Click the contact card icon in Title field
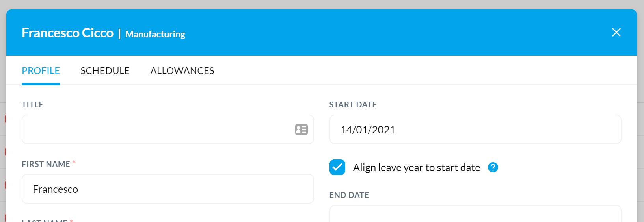 (x=302, y=129)
